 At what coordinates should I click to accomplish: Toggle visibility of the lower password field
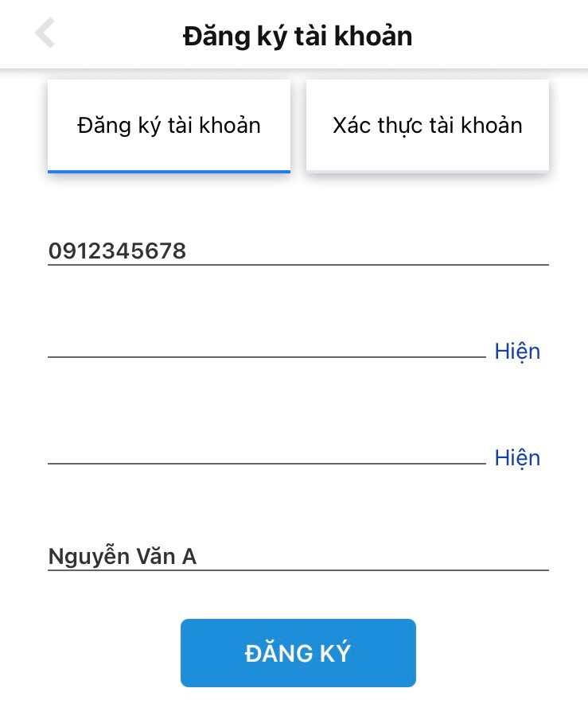(x=517, y=458)
